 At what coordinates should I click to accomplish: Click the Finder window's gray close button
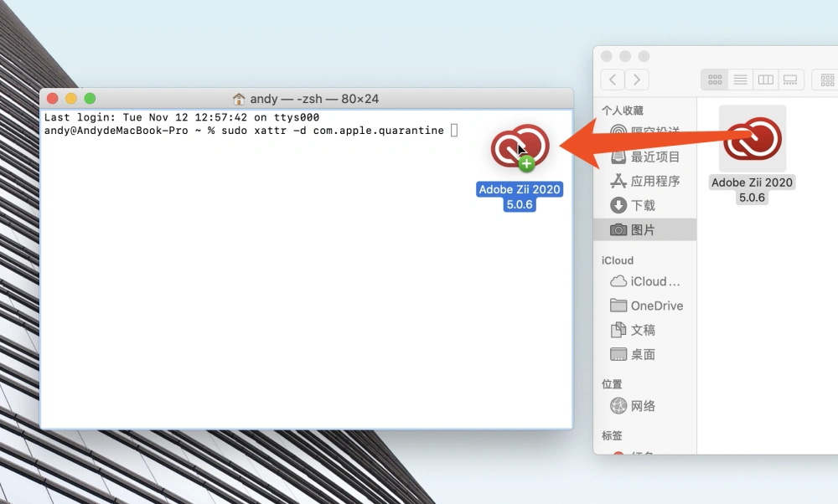pos(606,56)
